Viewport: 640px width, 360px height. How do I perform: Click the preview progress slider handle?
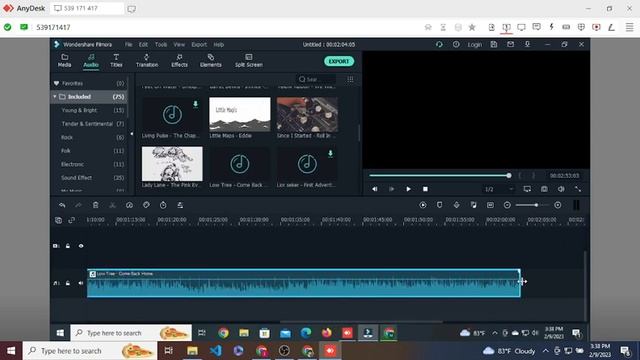click(509, 176)
